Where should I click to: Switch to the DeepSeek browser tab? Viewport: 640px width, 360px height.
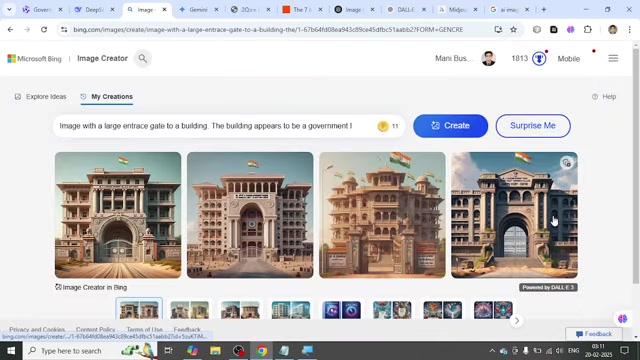(x=96, y=9)
